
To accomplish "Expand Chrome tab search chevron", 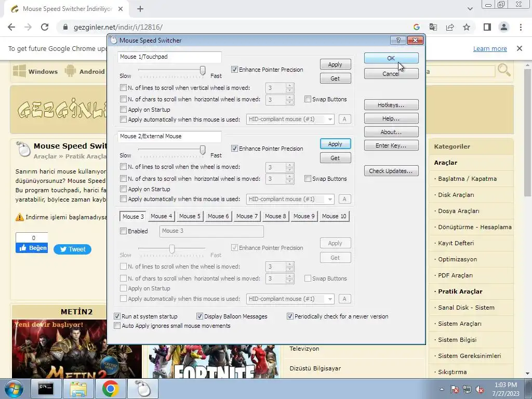I will [470, 9].
